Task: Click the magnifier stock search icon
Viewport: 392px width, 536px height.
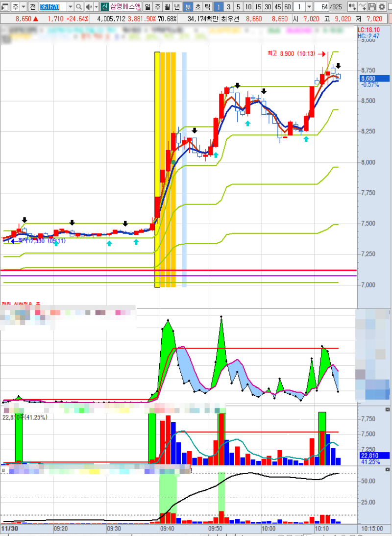Action: [x=78, y=6]
